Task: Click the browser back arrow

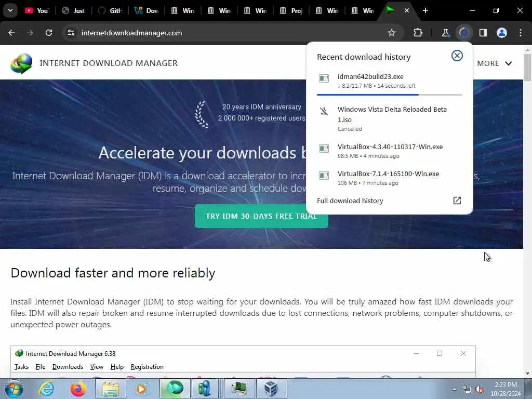Action: [11, 33]
